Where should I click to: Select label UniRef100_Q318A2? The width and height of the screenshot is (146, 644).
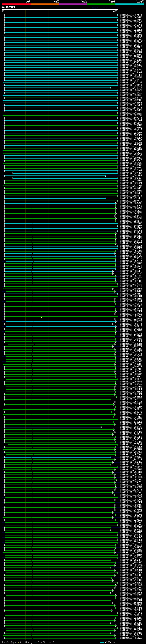click(131, 140)
